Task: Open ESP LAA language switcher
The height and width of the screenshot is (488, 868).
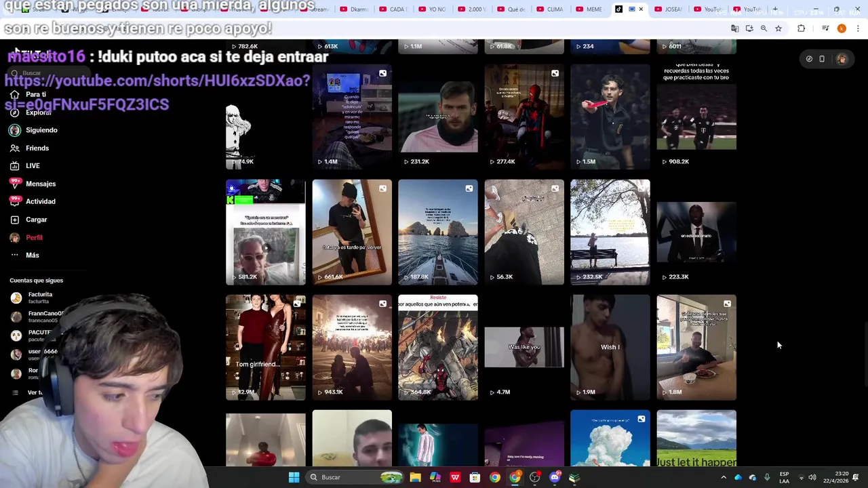Action: point(784,477)
